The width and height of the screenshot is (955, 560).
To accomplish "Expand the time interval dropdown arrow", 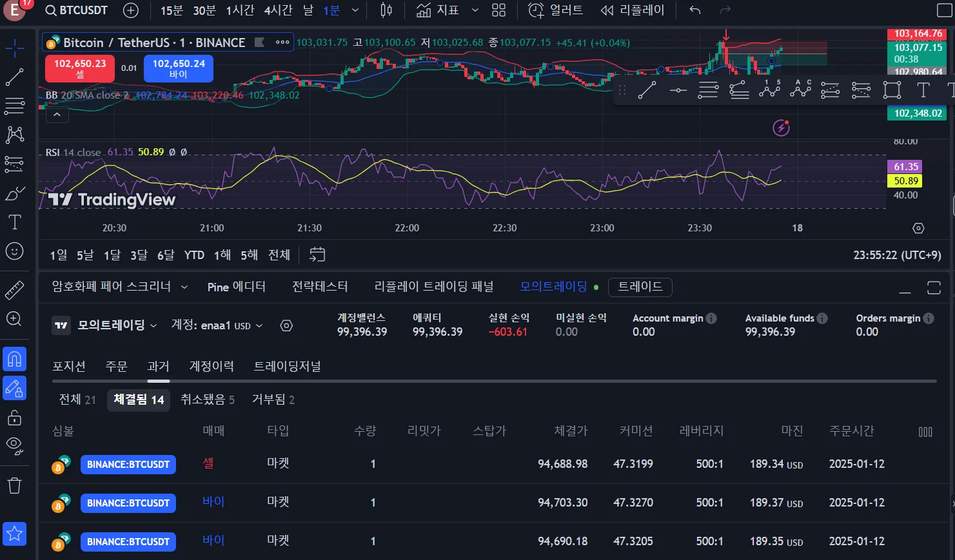I will point(355,10).
